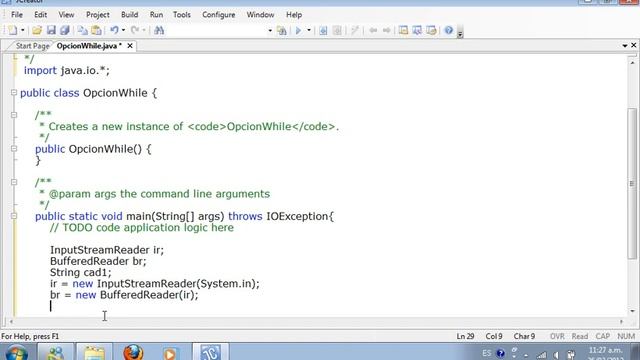Open the File menu
640x360 pixels.
(x=17, y=15)
